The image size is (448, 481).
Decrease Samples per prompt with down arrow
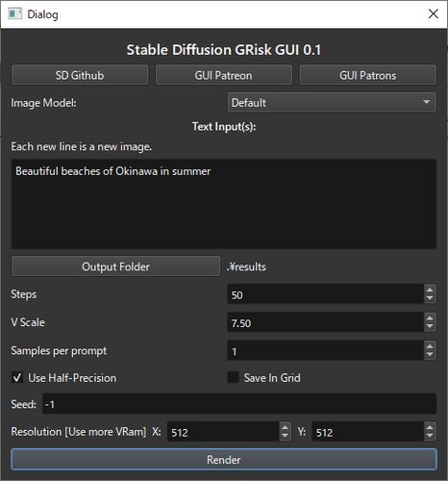(430, 355)
